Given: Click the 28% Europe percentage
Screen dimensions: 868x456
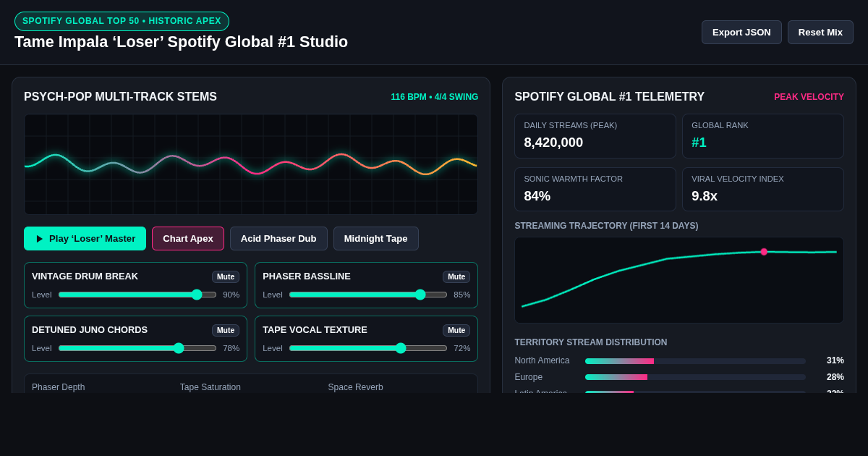Looking at the screenshot, I should tap(835, 377).
